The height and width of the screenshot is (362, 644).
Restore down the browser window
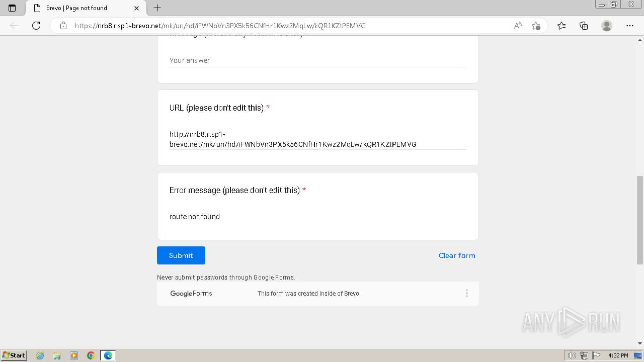click(x=614, y=5)
